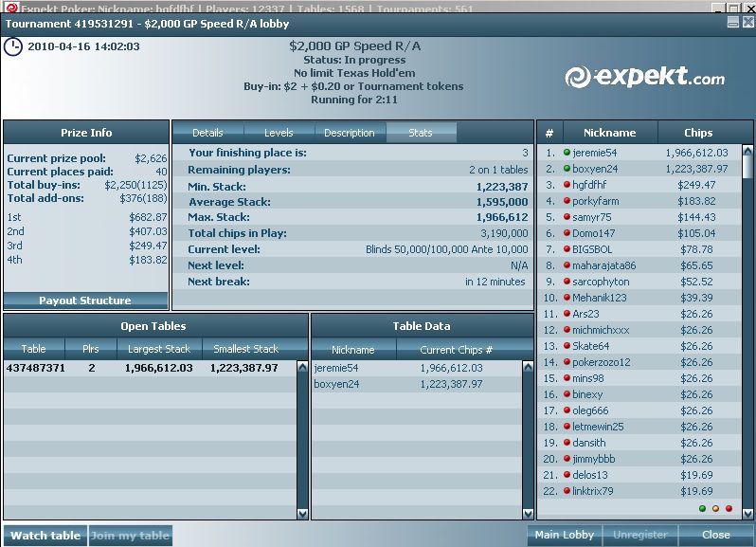Click the red status dot next to hgfdfhf
The width and height of the screenshot is (756, 547).
pos(567,185)
